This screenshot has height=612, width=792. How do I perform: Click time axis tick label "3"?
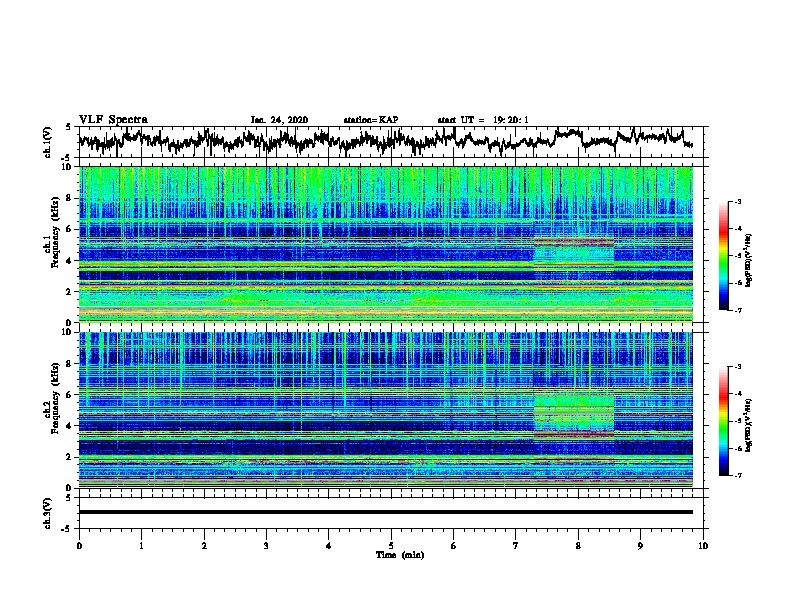coord(266,546)
